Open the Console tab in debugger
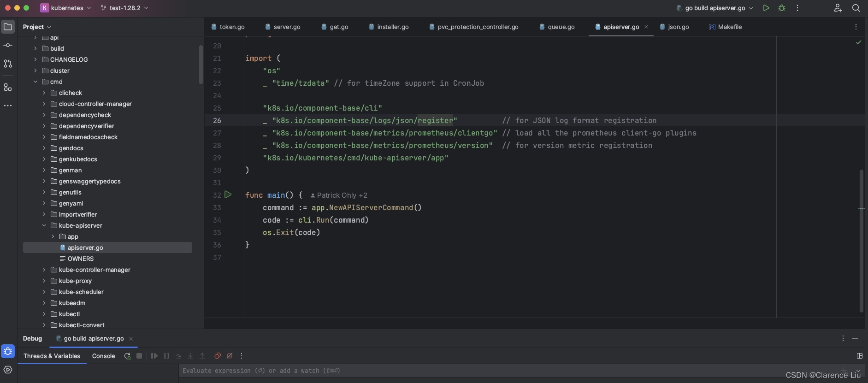 (103, 356)
